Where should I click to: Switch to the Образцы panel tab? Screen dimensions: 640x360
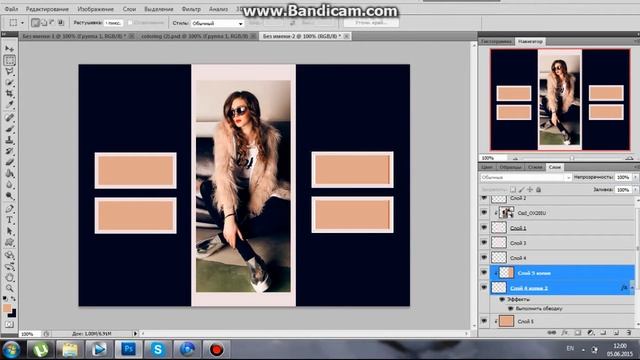pos(510,167)
